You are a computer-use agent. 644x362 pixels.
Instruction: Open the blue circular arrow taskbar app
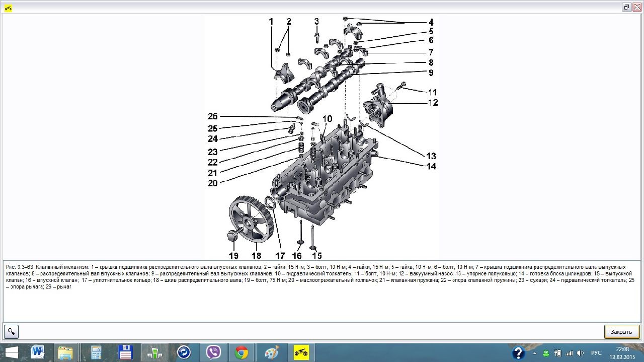[x=184, y=352]
